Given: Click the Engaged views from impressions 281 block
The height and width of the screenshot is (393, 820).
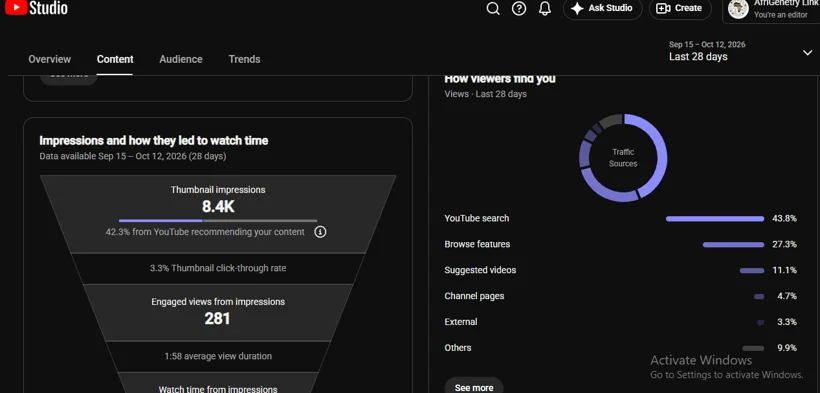Looking at the screenshot, I should [218, 312].
